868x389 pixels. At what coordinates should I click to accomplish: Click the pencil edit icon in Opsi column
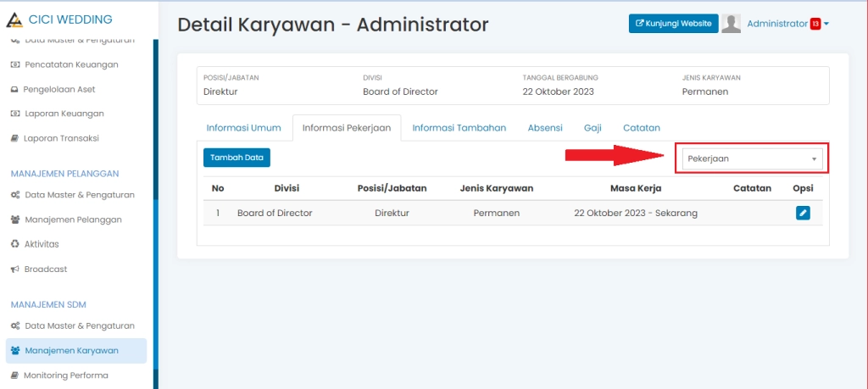[x=803, y=214]
